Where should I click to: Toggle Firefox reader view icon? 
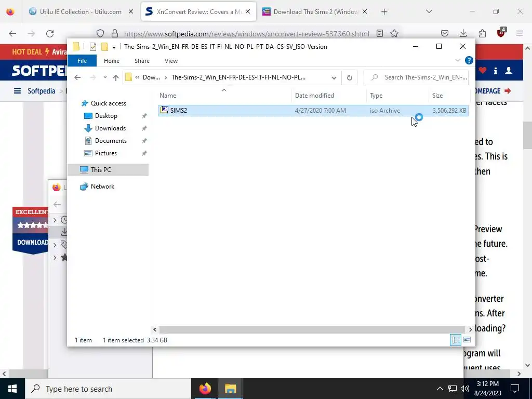[380, 33]
